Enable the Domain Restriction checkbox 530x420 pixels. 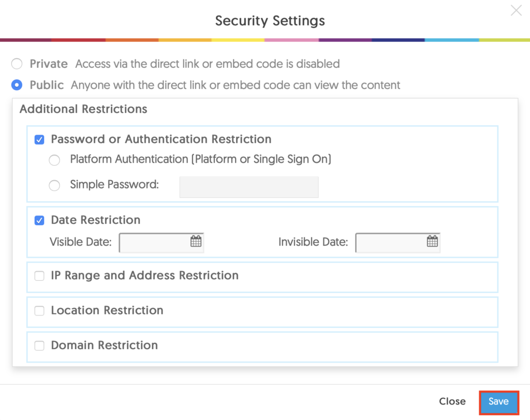[39, 345]
